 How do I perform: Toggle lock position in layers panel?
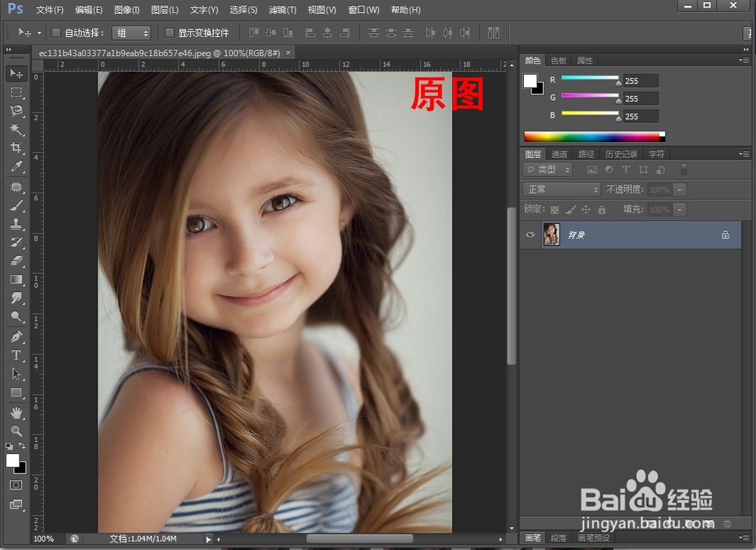586,210
